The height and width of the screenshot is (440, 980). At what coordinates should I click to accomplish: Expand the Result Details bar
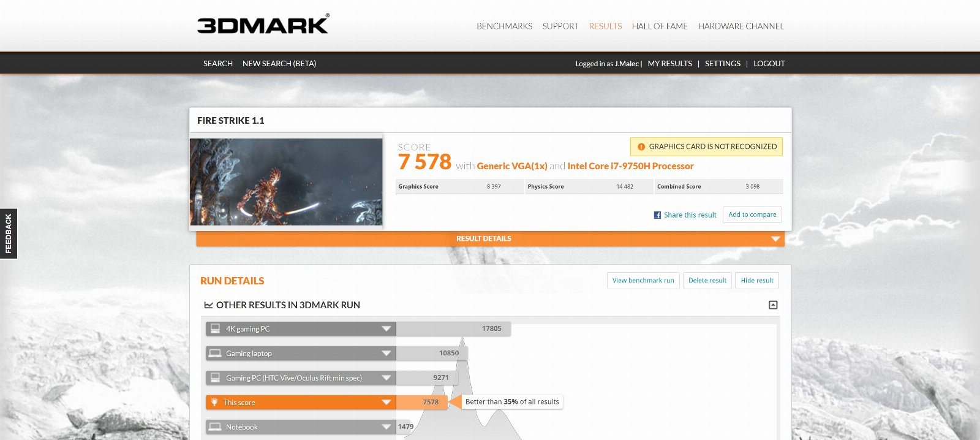pyautogui.click(x=490, y=239)
